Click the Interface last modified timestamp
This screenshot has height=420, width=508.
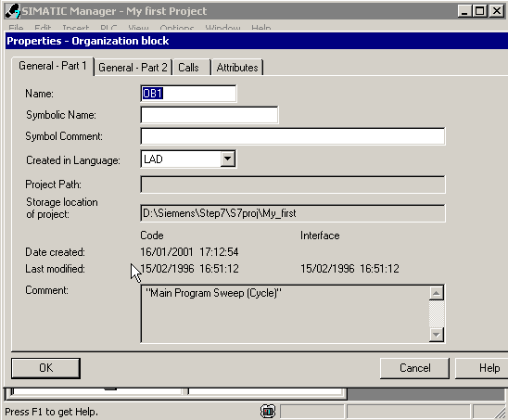pos(349,268)
